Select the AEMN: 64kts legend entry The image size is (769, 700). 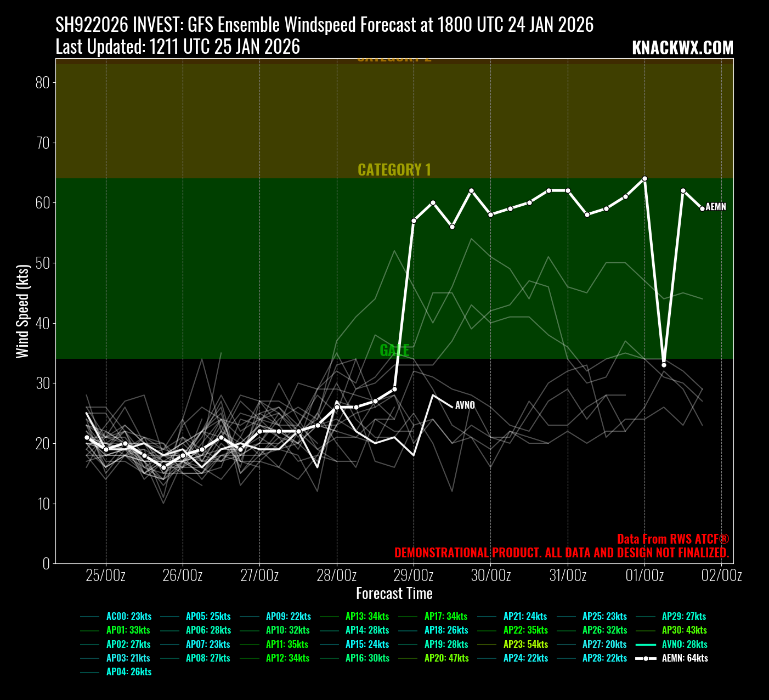pyautogui.click(x=685, y=658)
